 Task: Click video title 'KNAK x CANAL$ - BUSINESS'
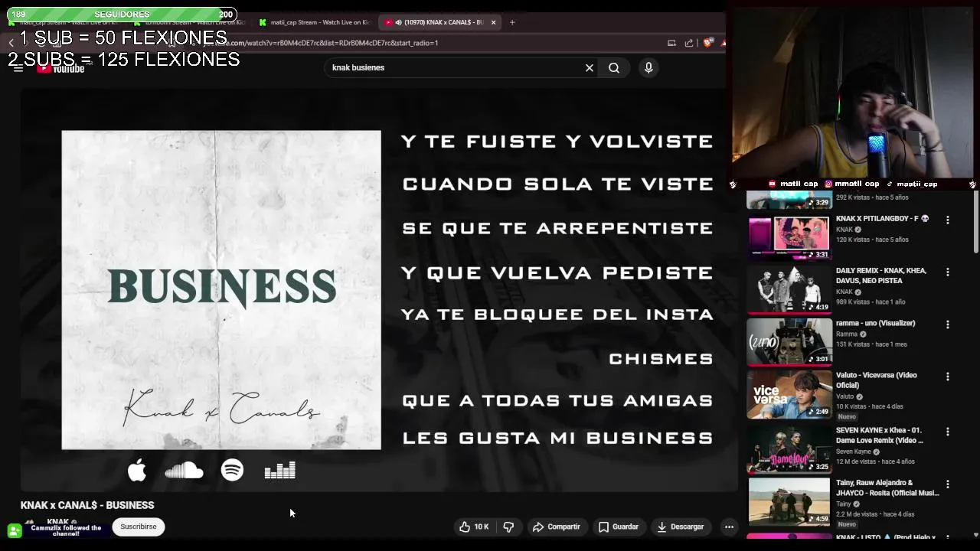(x=87, y=505)
